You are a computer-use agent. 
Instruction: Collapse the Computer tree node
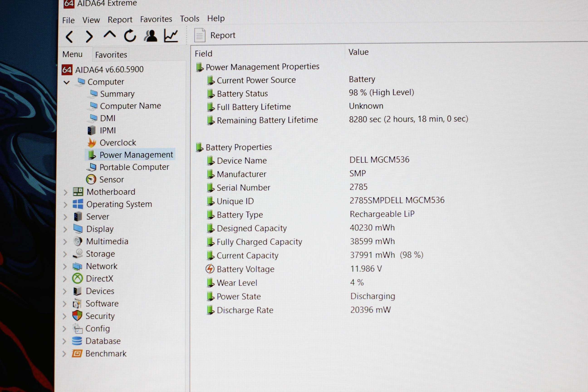66,82
